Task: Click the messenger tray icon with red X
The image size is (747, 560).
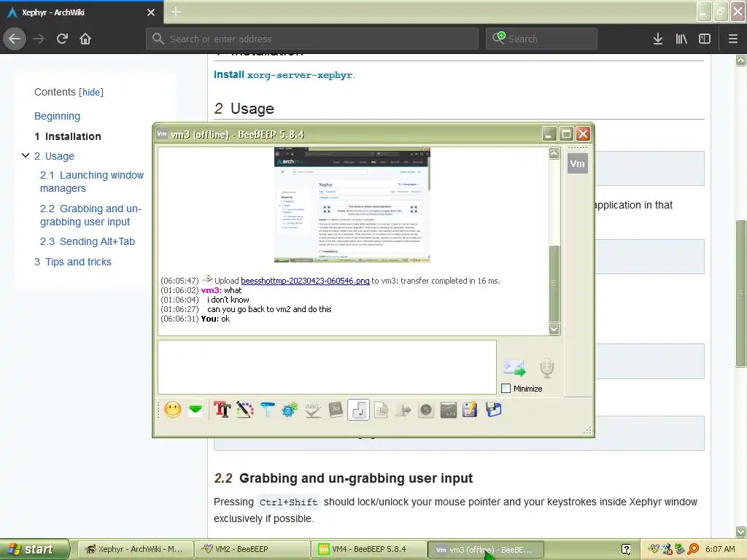Action: 667,549
